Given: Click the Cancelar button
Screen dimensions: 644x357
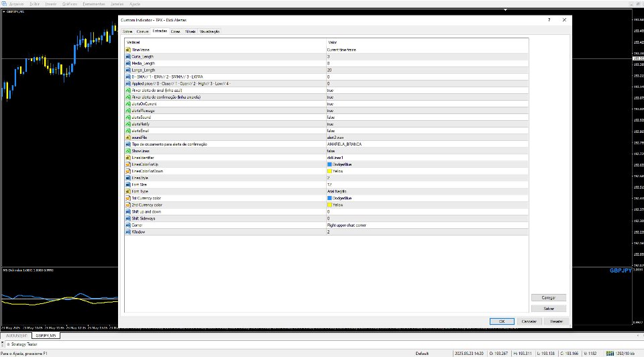Looking at the screenshot, I should [x=529, y=321].
